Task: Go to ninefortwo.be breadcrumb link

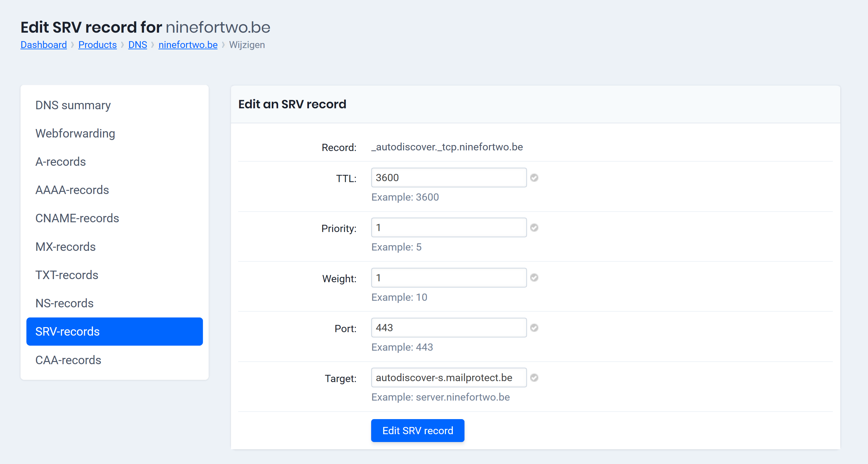Action: tap(188, 45)
